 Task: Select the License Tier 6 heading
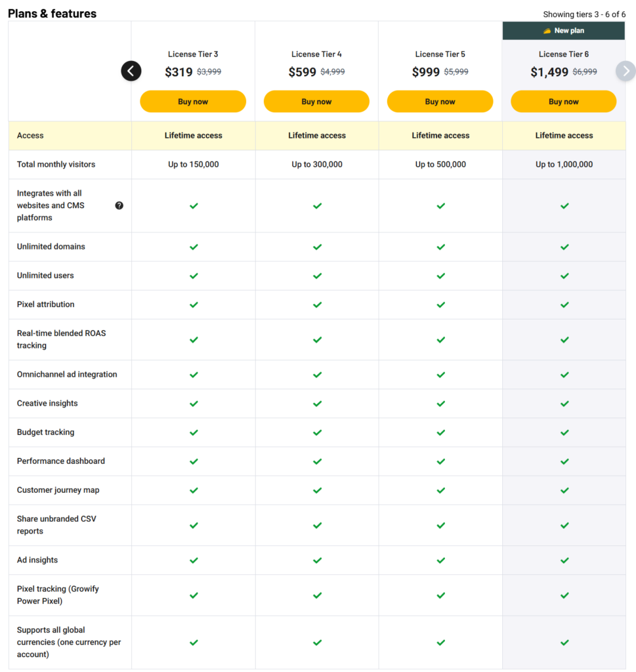[563, 54]
